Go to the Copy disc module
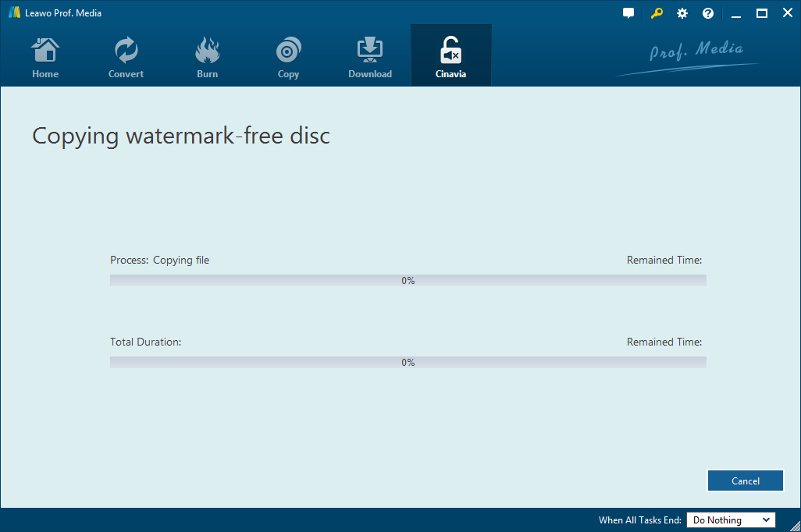This screenshot has height=532, width=801. point(288,57)
